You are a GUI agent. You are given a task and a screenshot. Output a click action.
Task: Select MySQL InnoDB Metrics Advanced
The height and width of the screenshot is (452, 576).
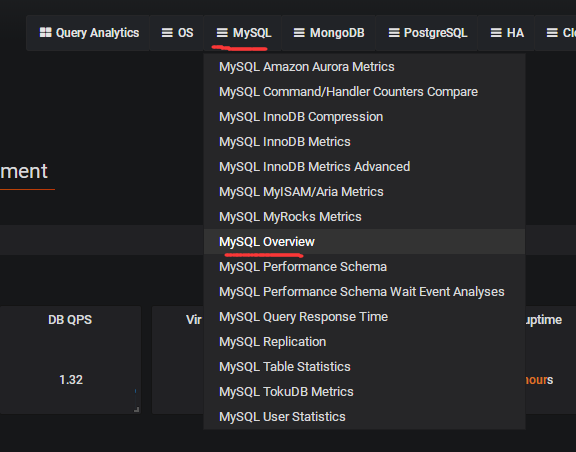pos(364,167)
